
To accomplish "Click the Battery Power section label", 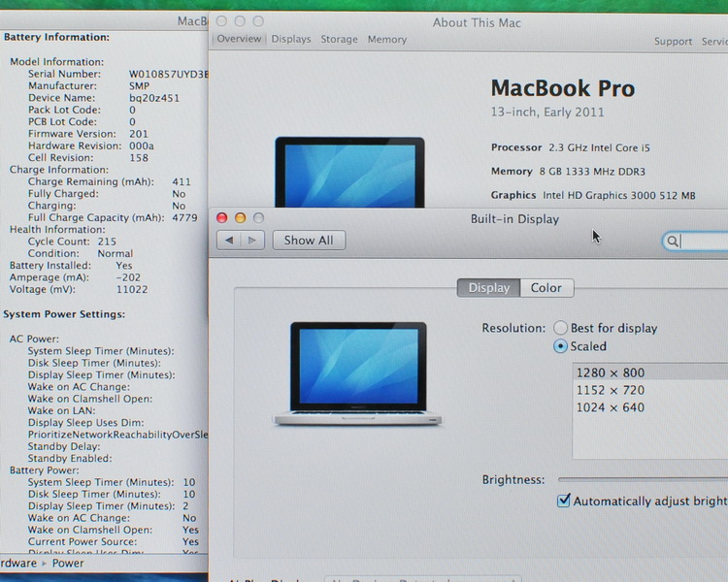I will (x=44, y=470).
